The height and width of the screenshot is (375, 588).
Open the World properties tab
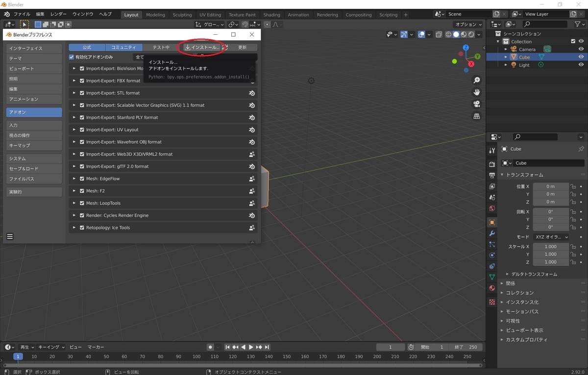(492, 209)
